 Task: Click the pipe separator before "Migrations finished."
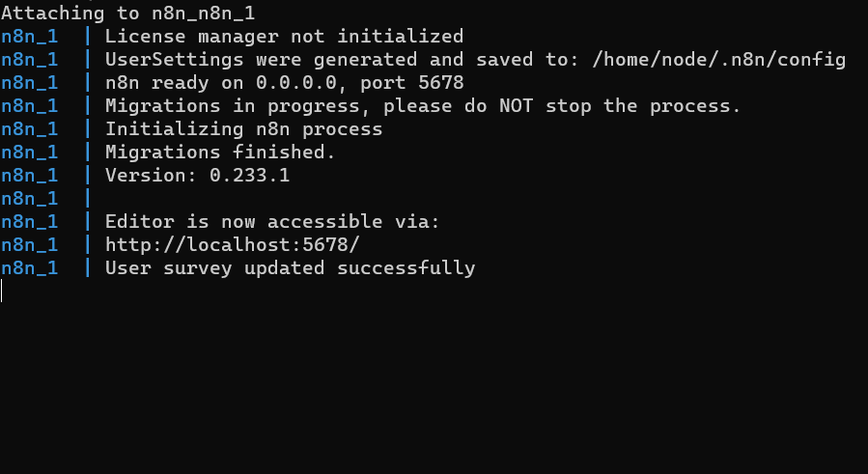click(87, 153)
